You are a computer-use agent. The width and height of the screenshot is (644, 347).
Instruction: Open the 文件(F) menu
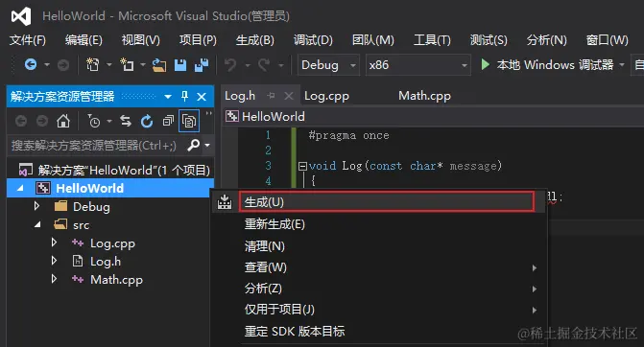(28, 40)
